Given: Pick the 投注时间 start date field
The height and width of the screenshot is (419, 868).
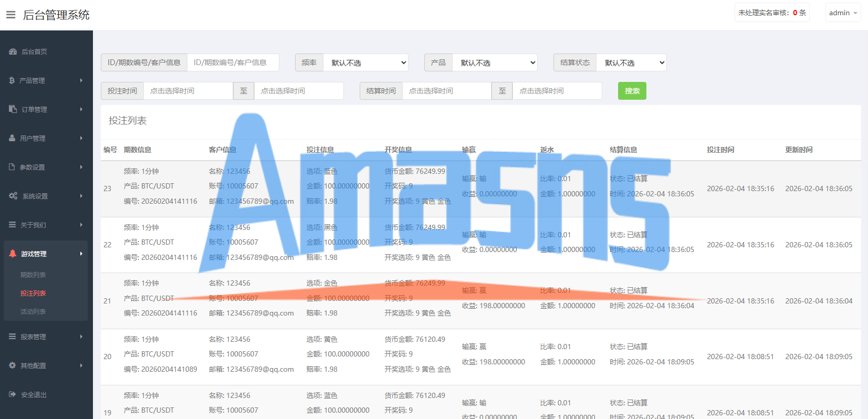Looking at the screenshot, I should point(189,91).
